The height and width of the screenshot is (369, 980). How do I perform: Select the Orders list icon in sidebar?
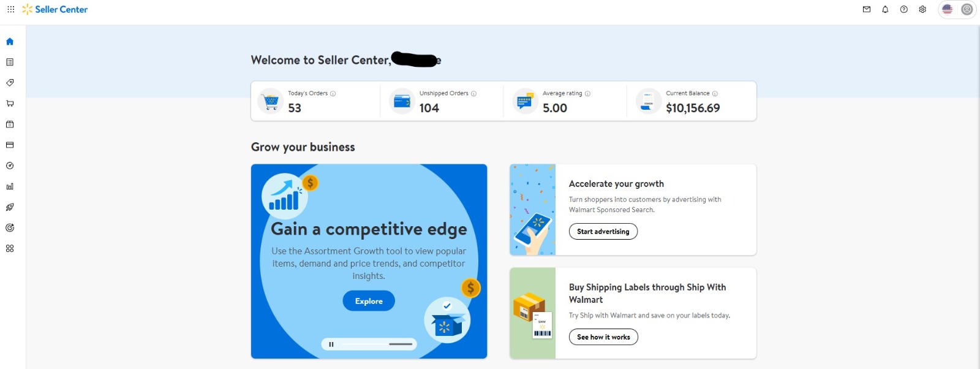pyautogui.click(x=9, y=61)
